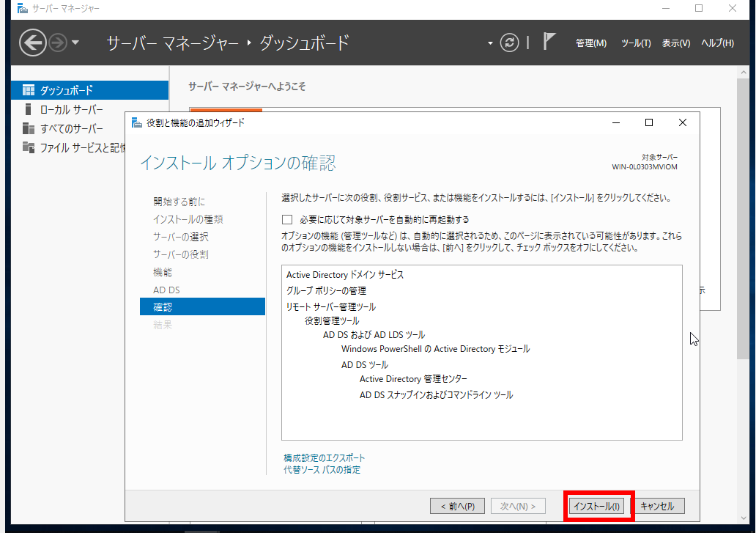Click the Server Manager title bar icon

pos(22,9)
